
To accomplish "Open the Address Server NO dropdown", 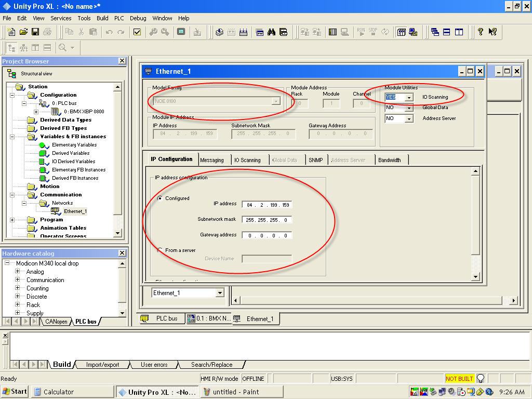I will click(x=409, y=119).
